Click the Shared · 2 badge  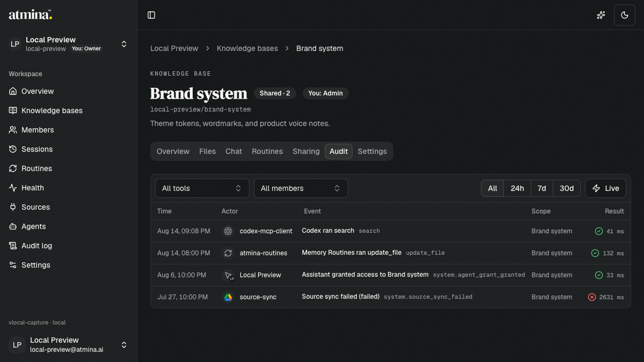click(x=275, y=93)
